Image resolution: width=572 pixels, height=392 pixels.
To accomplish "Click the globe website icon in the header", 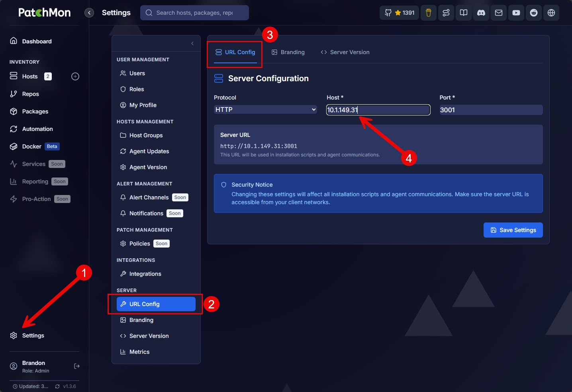I will point(551,13).
